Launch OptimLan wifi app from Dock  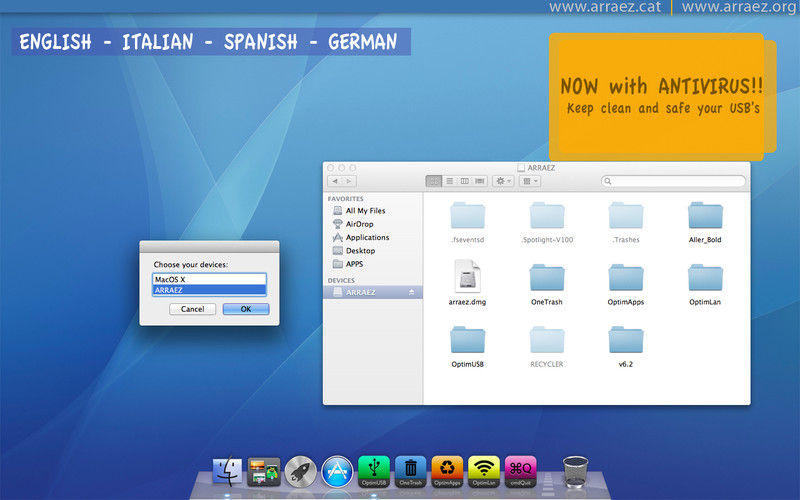[x=484, y=471]
